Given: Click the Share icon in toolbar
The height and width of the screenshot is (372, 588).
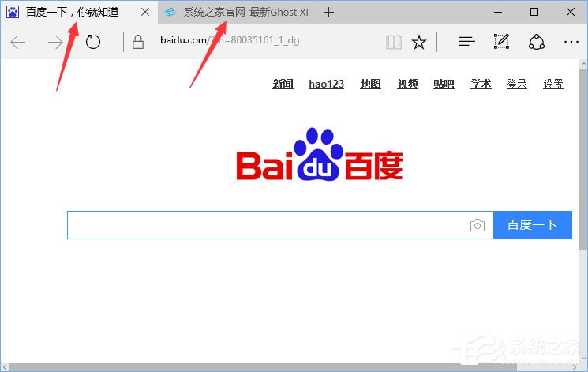Looking at the screenshot, I should coord(537,43).
